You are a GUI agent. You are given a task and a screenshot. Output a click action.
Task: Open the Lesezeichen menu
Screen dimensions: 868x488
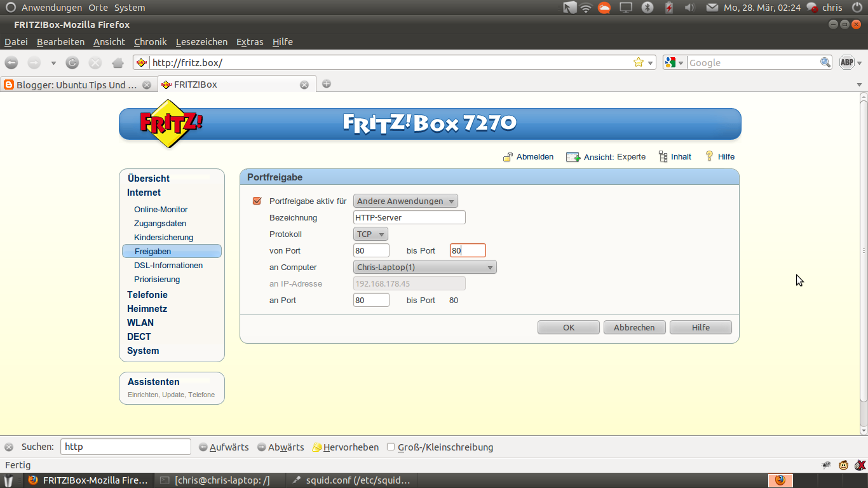point(201,42)
